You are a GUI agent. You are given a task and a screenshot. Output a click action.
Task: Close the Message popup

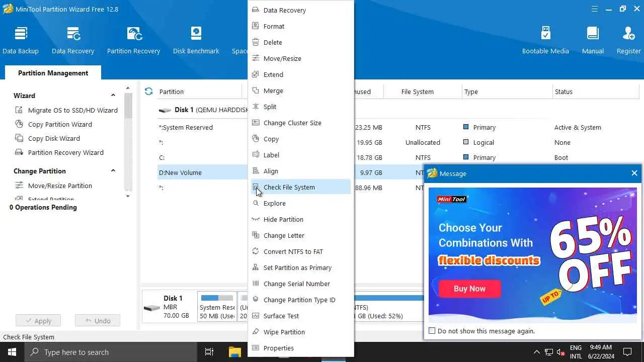pyautogui.click(x=634, y=173)
